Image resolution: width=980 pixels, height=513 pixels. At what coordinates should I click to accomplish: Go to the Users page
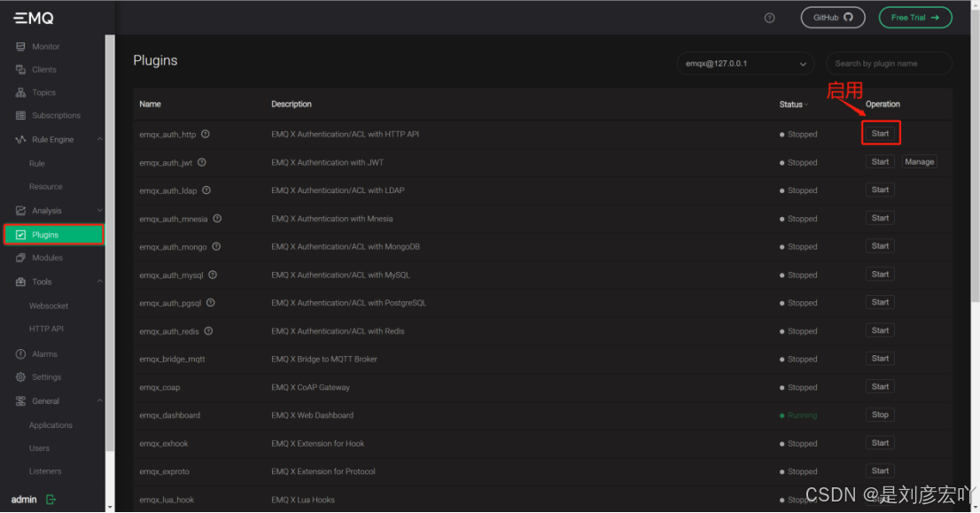pyautogui.click(x=39, y=448)
